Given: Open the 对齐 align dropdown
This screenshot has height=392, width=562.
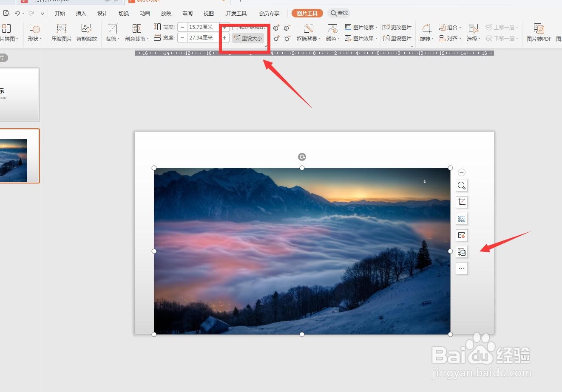Looking at the screenshot, I should (450, 38).
